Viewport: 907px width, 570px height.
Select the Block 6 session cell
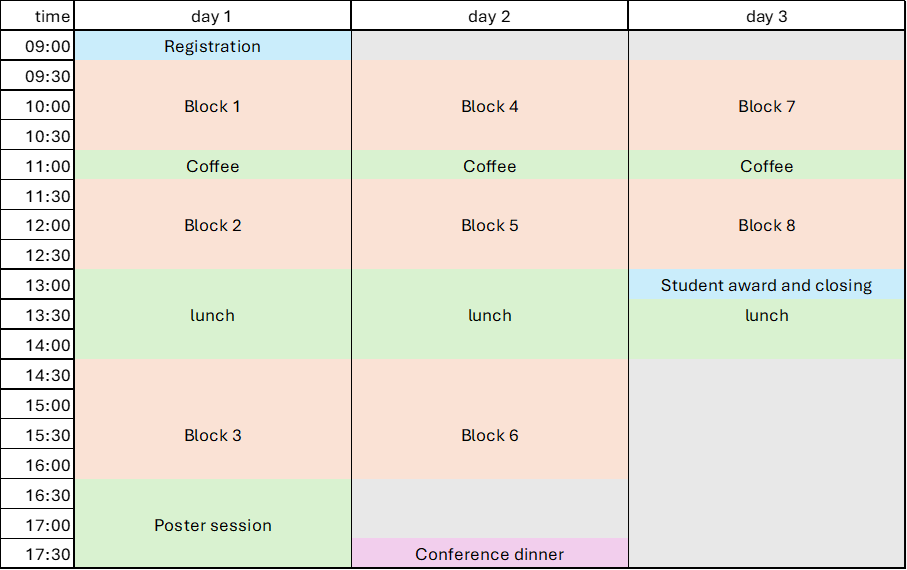(x=490, y=435)
